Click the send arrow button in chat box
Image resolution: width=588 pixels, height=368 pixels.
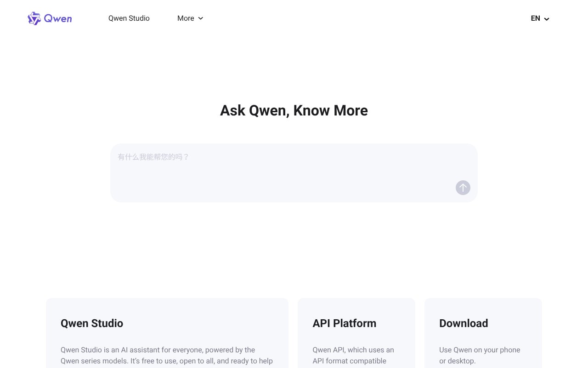[x=463, y=188]
